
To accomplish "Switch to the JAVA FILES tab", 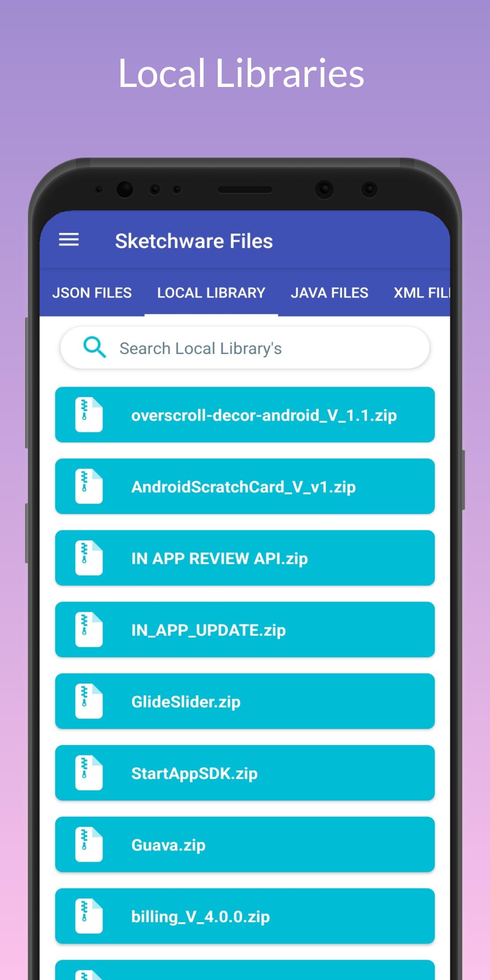I will [329, 293].
